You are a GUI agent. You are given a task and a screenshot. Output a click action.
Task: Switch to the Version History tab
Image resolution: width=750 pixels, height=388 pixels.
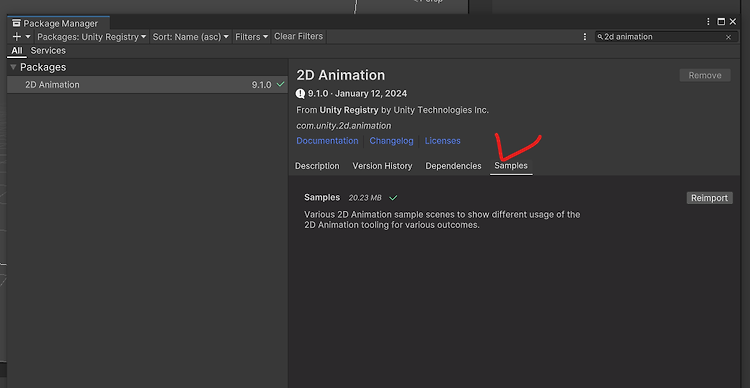point(382,166)
